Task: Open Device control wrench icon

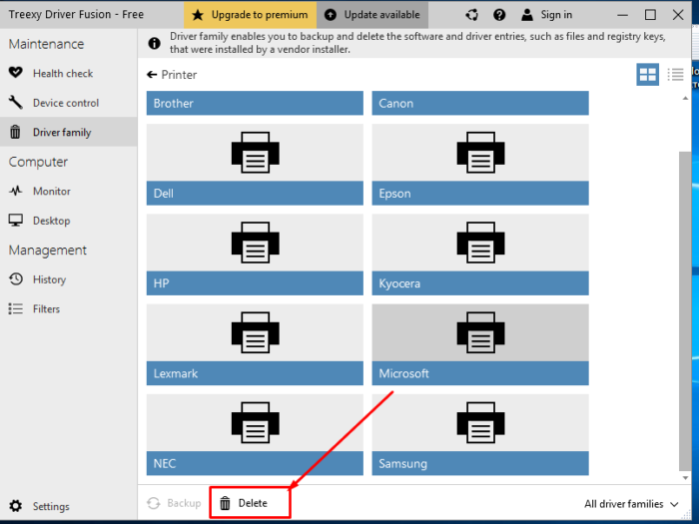Action: tap(16, 103)
